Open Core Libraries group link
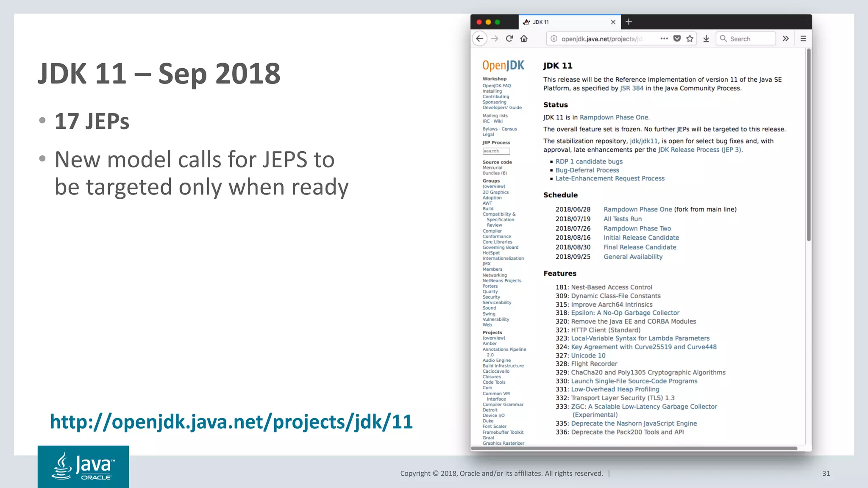868x488 pixels. coord(497,242)
